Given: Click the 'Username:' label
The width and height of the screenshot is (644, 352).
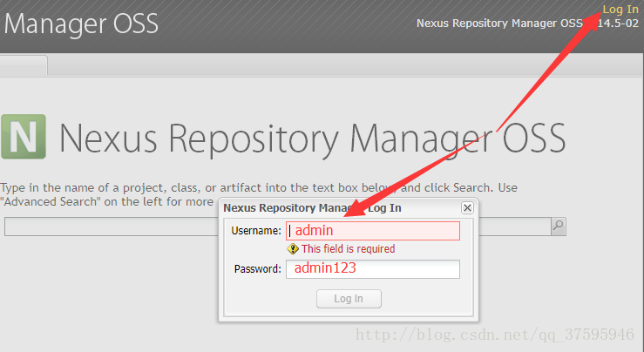Looking at the screenshot, I should click(x=256, y=231).
